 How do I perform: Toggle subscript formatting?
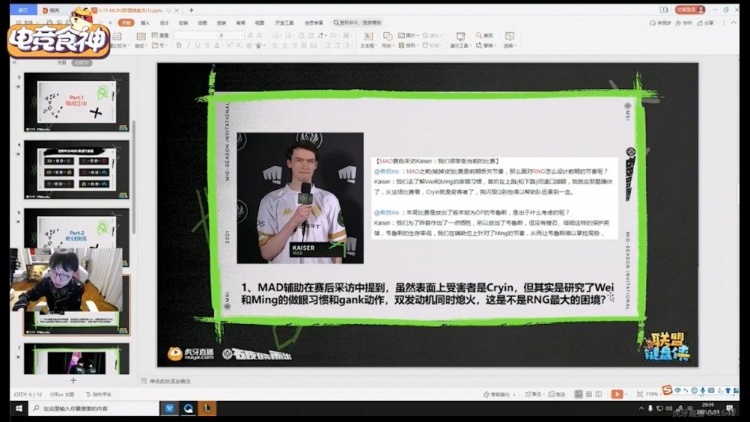click(x=239, y=45)
